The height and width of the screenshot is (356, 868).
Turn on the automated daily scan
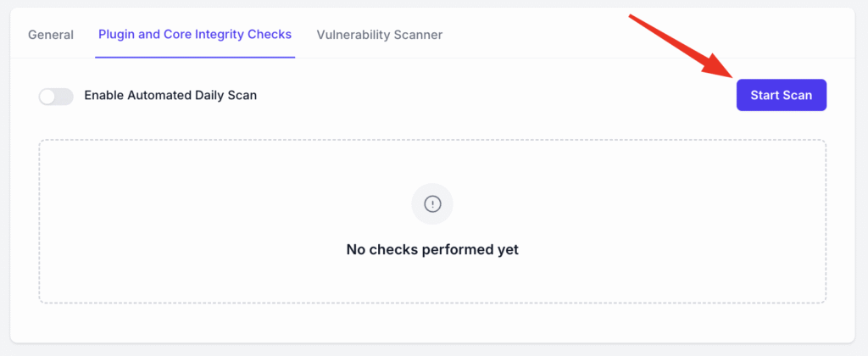56,96
